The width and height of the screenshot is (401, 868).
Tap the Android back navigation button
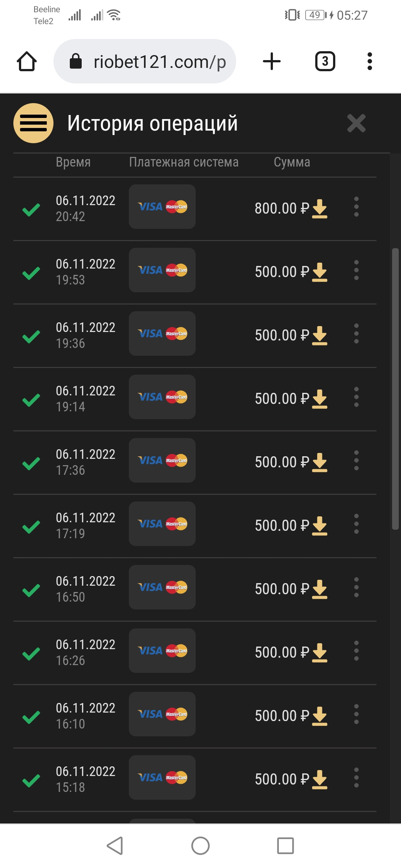pos(115,846)
